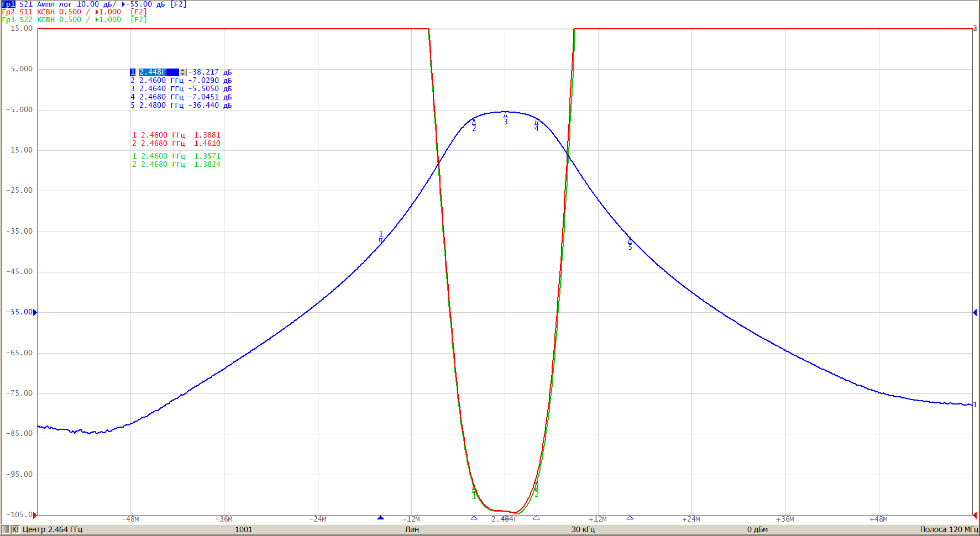The image size is (980, 536).
Task: Open the Центр 2.464 ГГц center frequency field
Action: click(53, 529)
